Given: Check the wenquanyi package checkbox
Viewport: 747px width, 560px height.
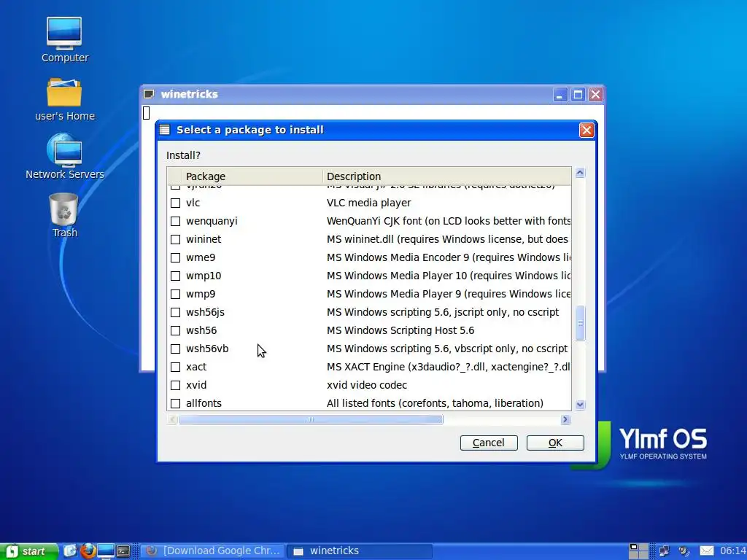Looking at the screenshot, I should point(175,222).
